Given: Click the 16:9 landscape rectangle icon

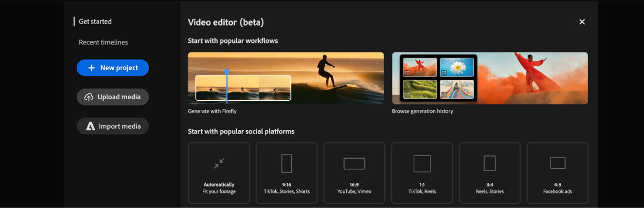Looking at the screenshot, I should click(x=354, y=164).
